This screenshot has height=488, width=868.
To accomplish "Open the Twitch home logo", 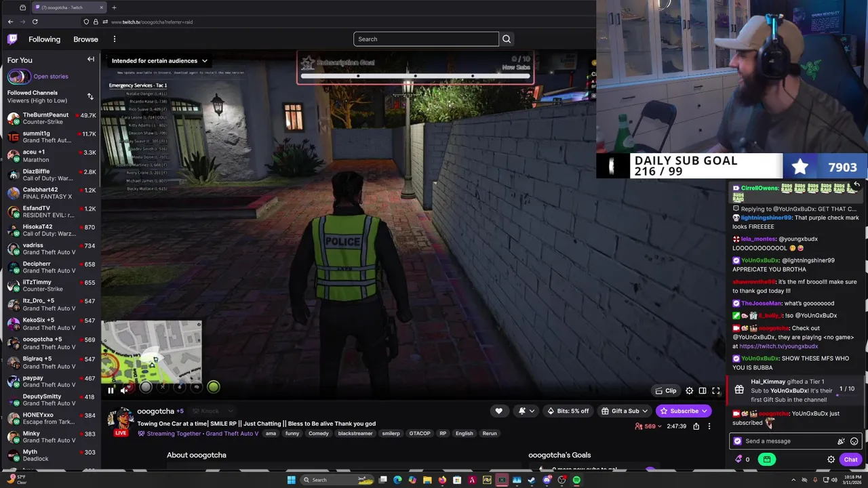I will pos(12,39).
